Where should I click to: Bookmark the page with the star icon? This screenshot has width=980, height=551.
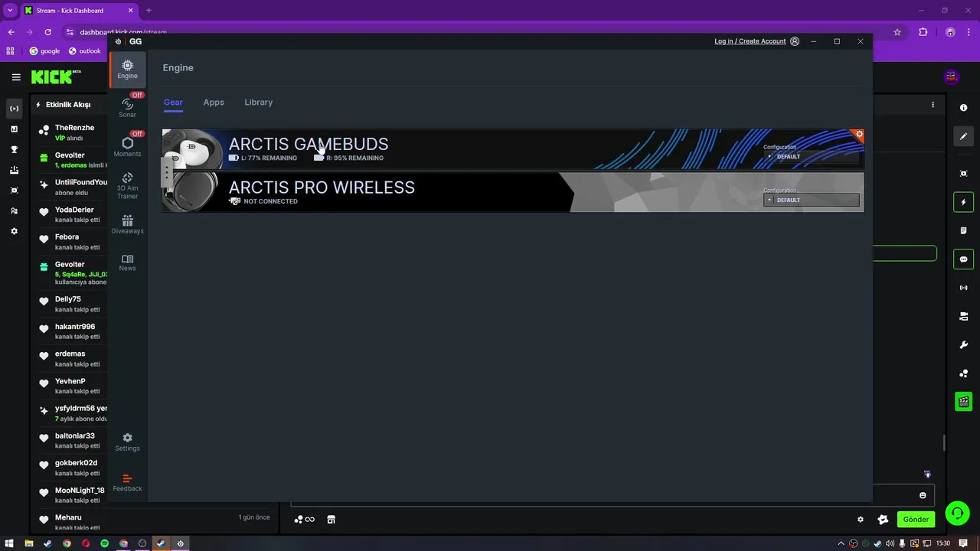(x=897, y=32)
